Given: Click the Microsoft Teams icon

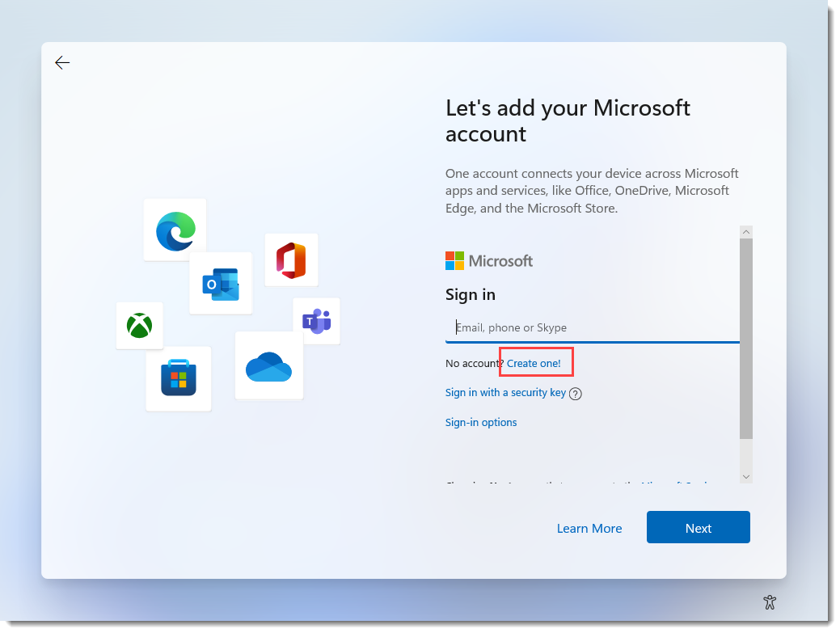Looking at the screenshot, I should click(317, 321).
